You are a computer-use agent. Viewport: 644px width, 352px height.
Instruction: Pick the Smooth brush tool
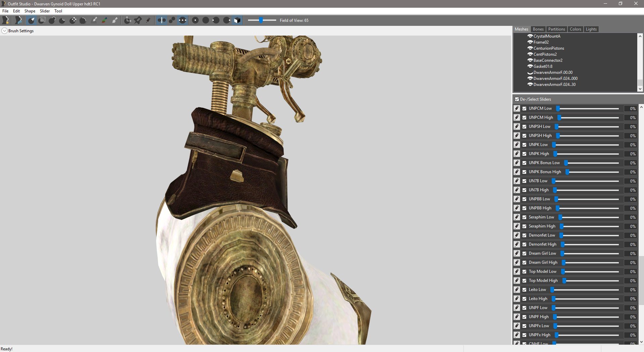83,20
